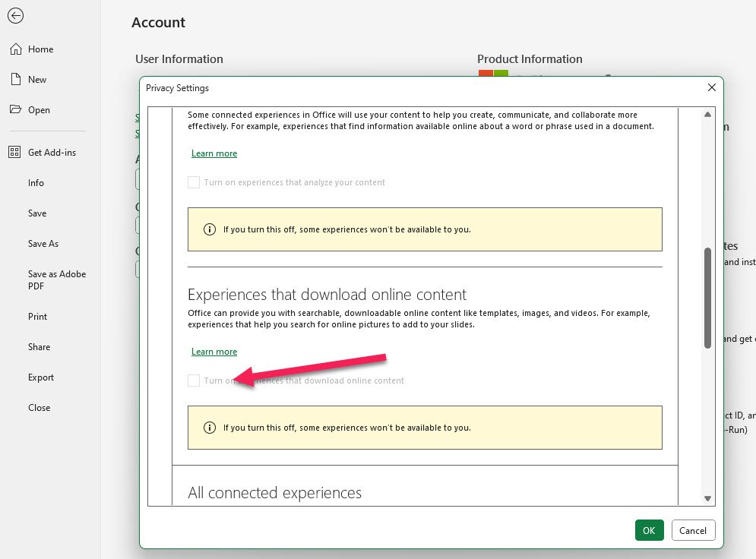Toggle experiences that analyze your content

(x=194, y=182)
